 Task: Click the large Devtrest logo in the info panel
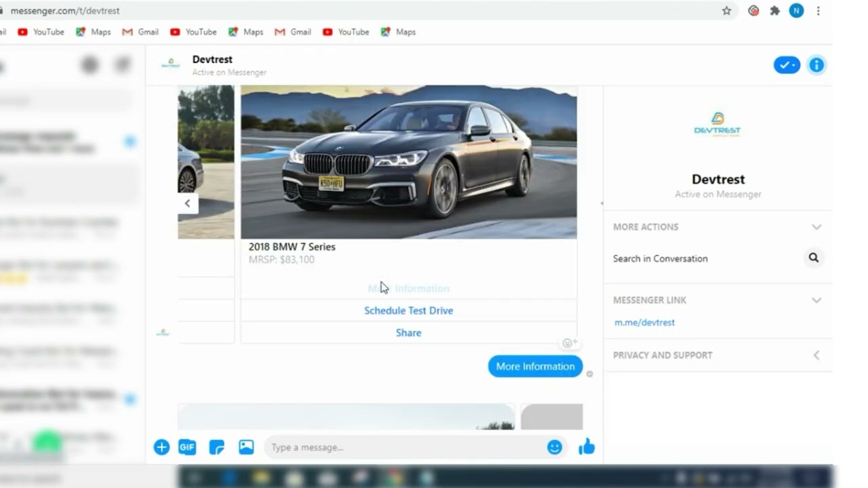point(717,125)
